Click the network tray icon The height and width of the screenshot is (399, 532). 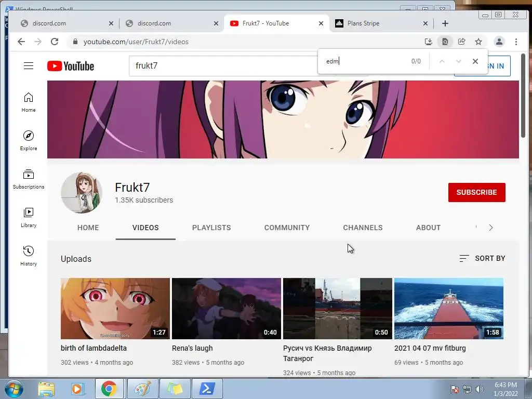[467, 389]
